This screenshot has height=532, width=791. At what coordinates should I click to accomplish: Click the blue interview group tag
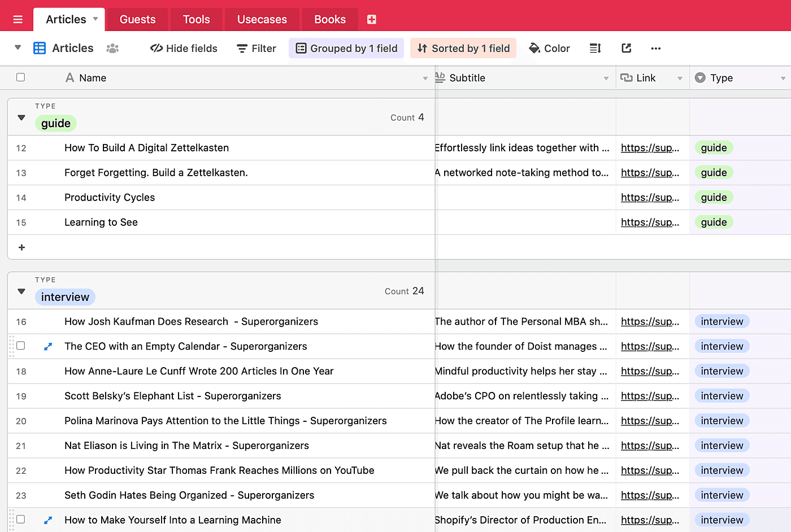[x=65, y=297]
